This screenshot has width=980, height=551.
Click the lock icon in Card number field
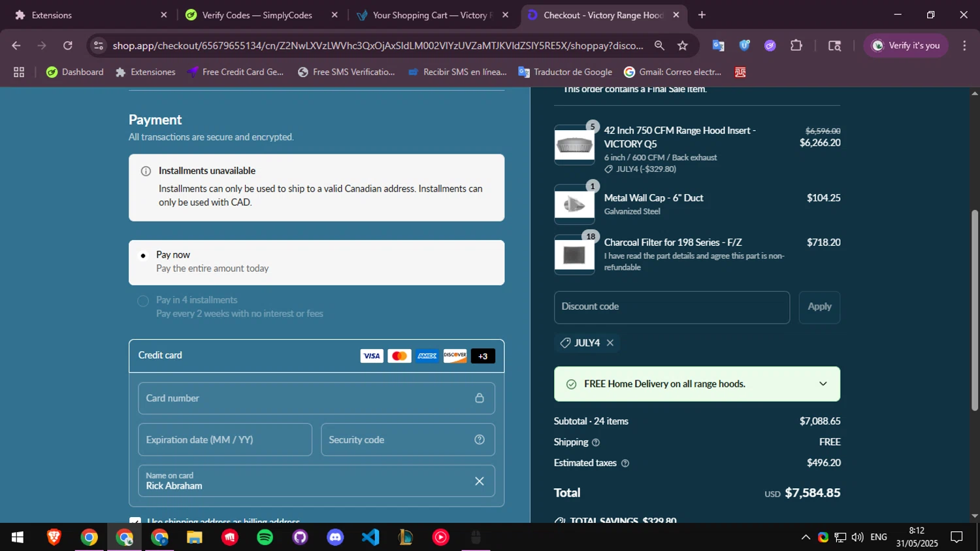(480, 398)
